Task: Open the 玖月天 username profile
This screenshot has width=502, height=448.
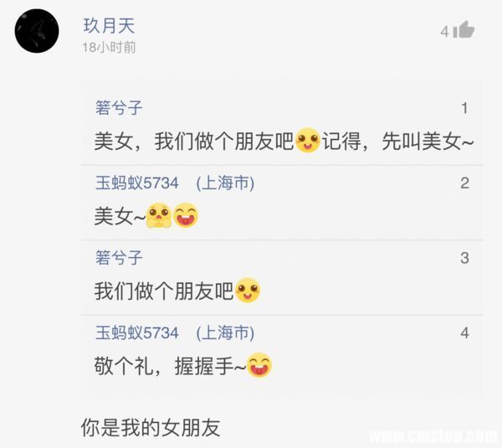Action: (109, 26)
